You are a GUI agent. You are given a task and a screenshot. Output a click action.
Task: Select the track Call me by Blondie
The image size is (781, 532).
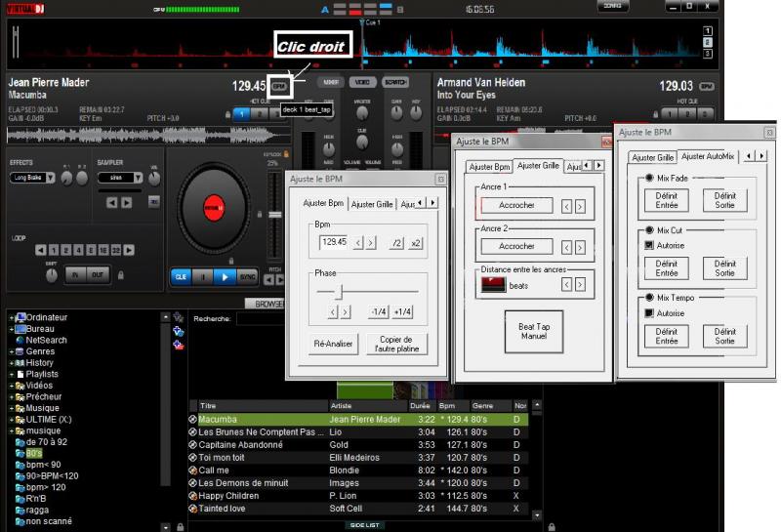358,471
